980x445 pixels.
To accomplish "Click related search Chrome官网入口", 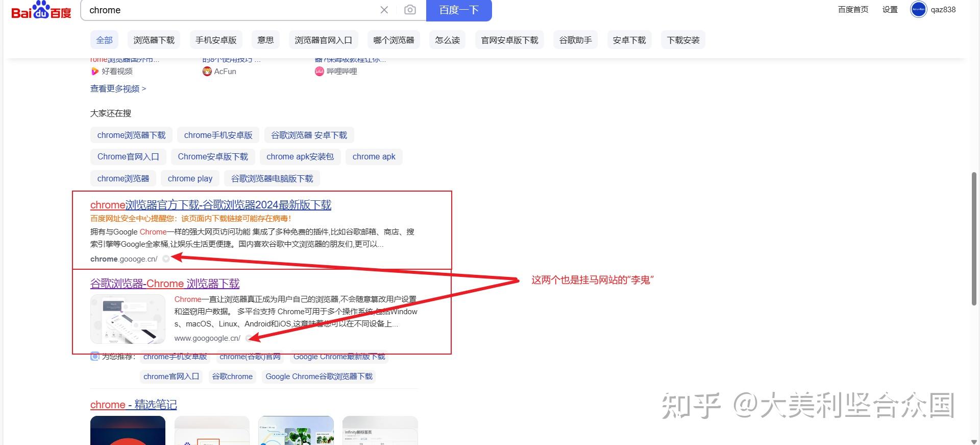I will pyautogui.click(x=128, y=157).
